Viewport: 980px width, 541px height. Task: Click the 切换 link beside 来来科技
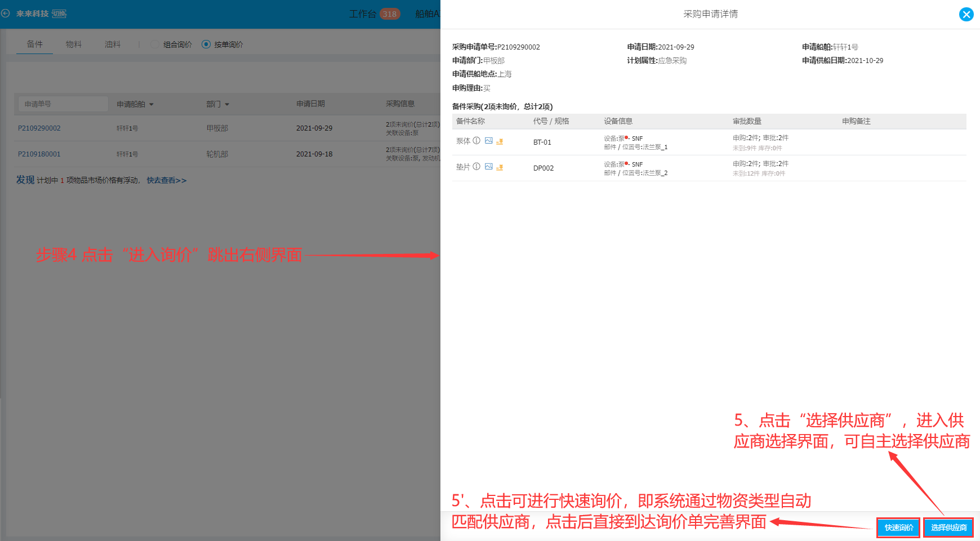pyautogui.click(x=59, y=14)
